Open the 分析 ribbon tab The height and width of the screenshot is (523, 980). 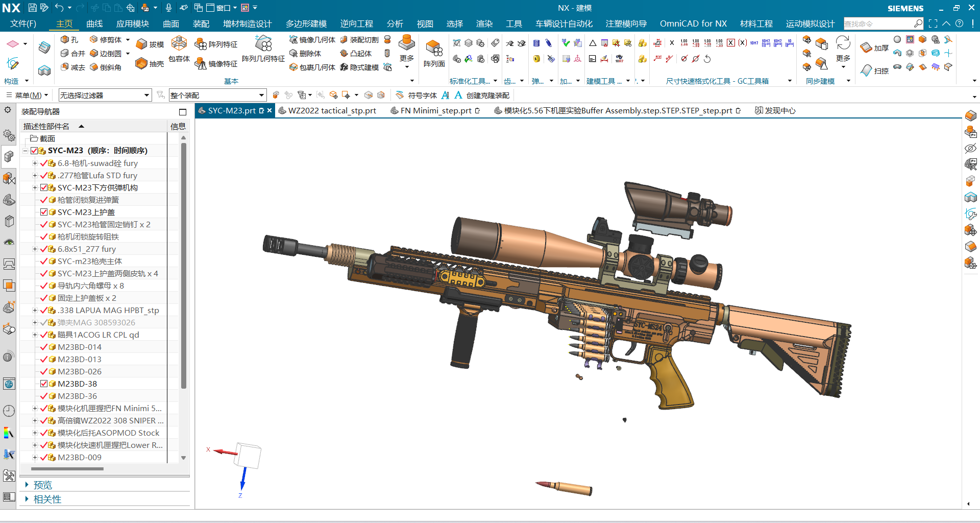[395, 23]
